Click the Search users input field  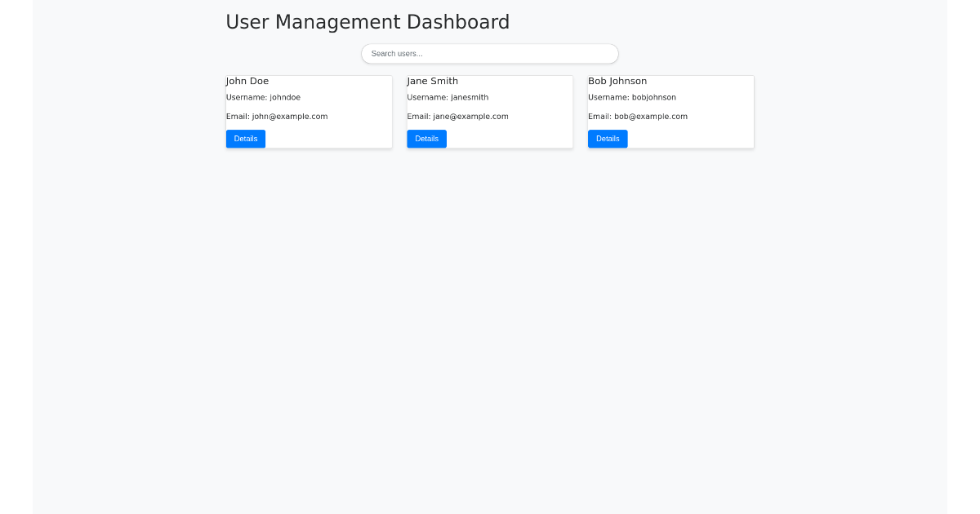point(489,53)
